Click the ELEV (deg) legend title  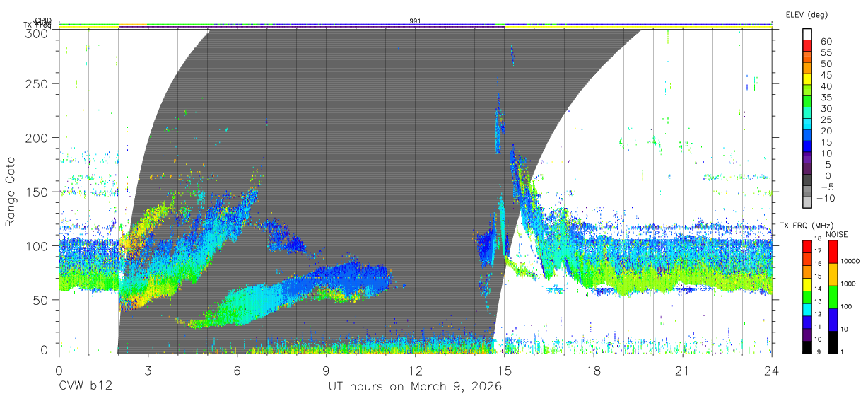(x=807, y=14)
